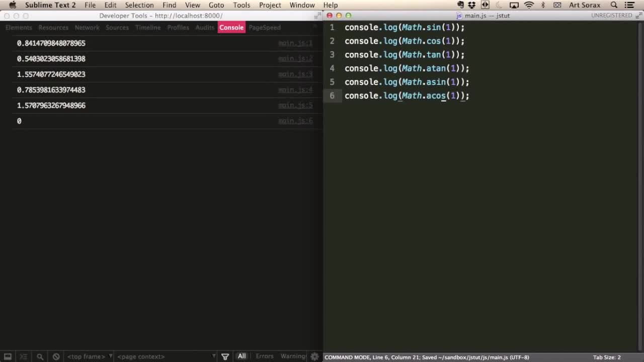Click the crescent moon menu bar icon
Image resolution: width=644 pixels, height=362 pixels.
(x=499, y=5)
